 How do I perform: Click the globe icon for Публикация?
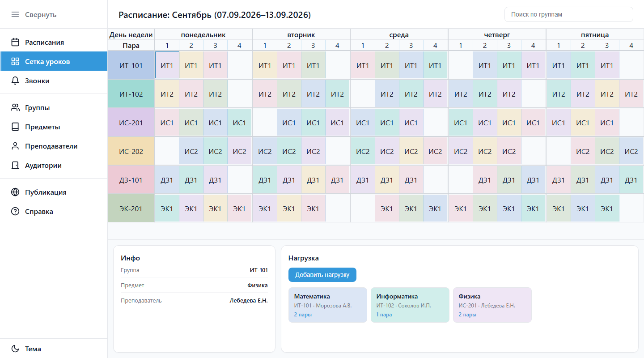[15, 192]
